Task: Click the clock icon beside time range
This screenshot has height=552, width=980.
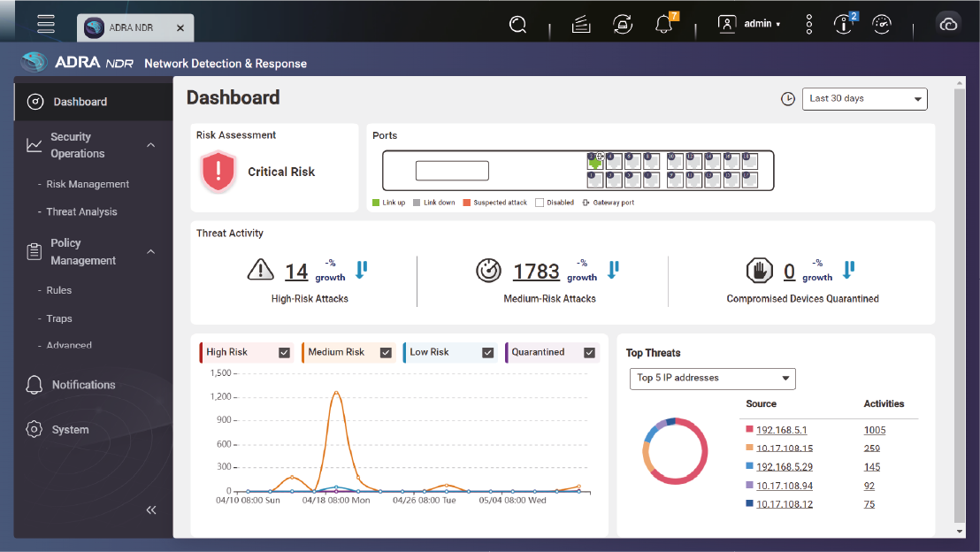Action: [x=787, y=99]
